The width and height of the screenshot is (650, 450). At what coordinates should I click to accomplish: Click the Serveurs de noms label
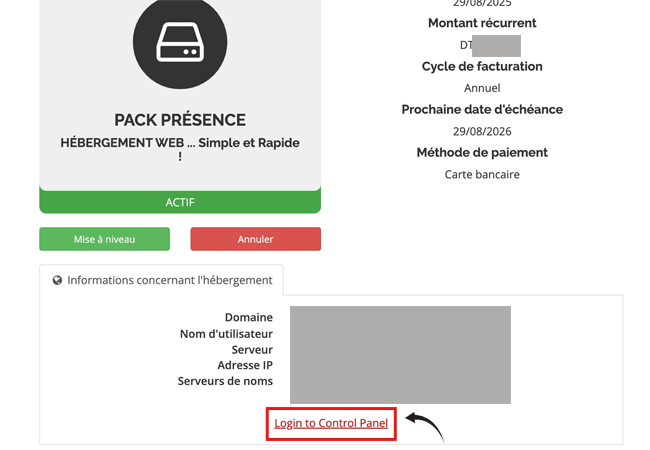(x=225, y=381)
